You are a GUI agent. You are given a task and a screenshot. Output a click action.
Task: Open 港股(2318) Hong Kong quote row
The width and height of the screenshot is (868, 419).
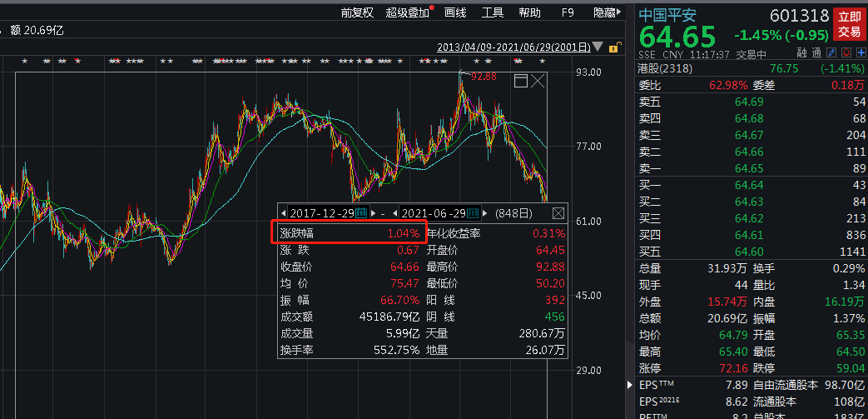click(x=751, y=69)
